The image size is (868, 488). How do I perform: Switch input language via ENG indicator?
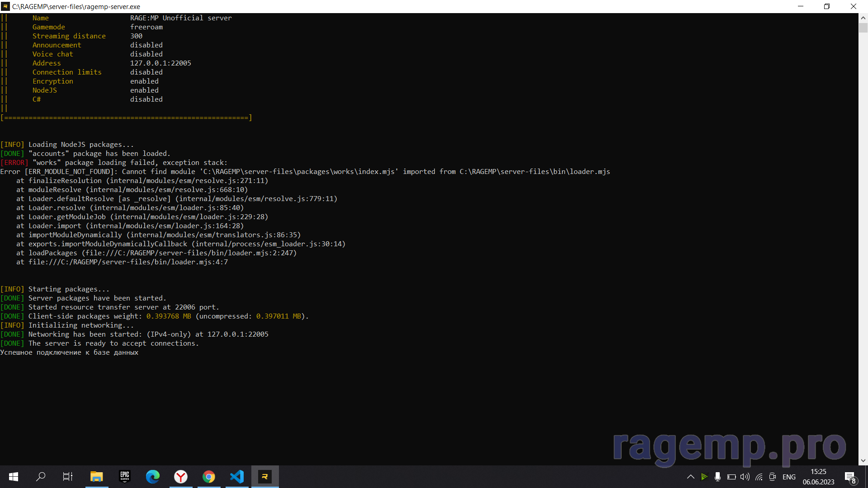789,477
